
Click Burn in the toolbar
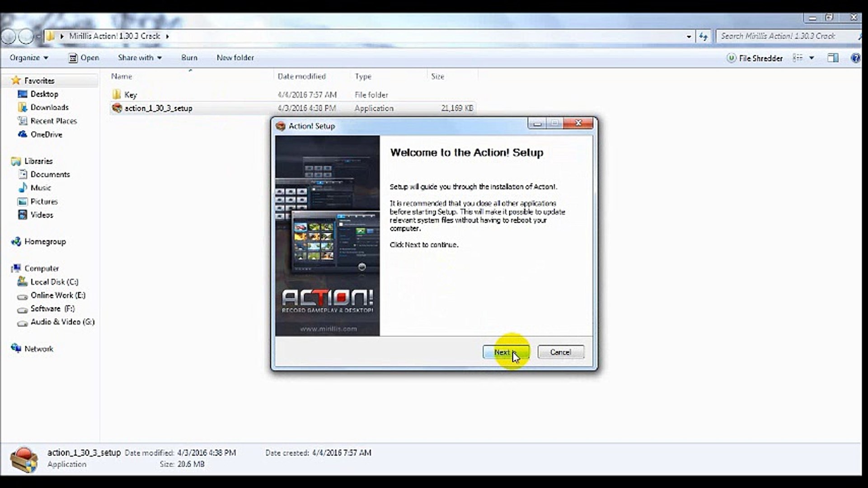(189, 58)
